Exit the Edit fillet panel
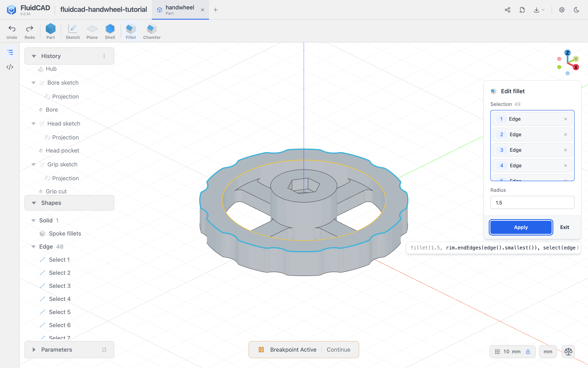 565,227
